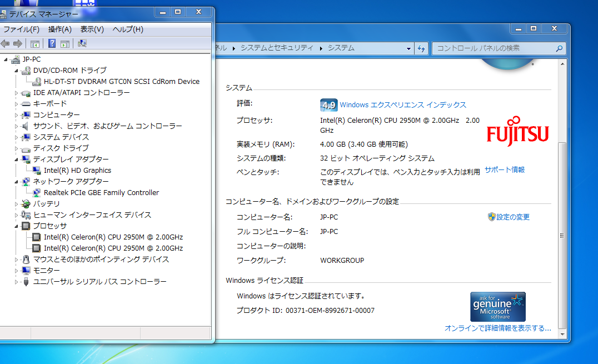This screenshot has width=598, height=364.
Task: Open the address bar history dropdown arrow
Action: tap(408, 48)
